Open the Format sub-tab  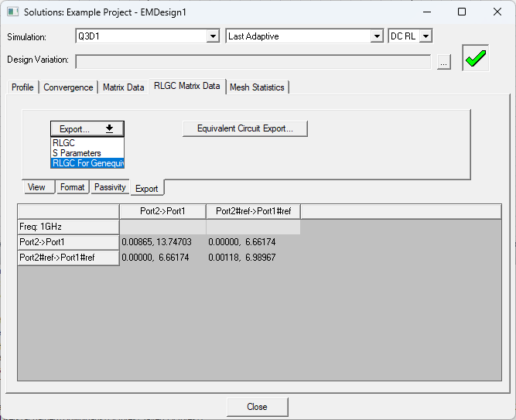pyautogui.click(x=73, y=187)
